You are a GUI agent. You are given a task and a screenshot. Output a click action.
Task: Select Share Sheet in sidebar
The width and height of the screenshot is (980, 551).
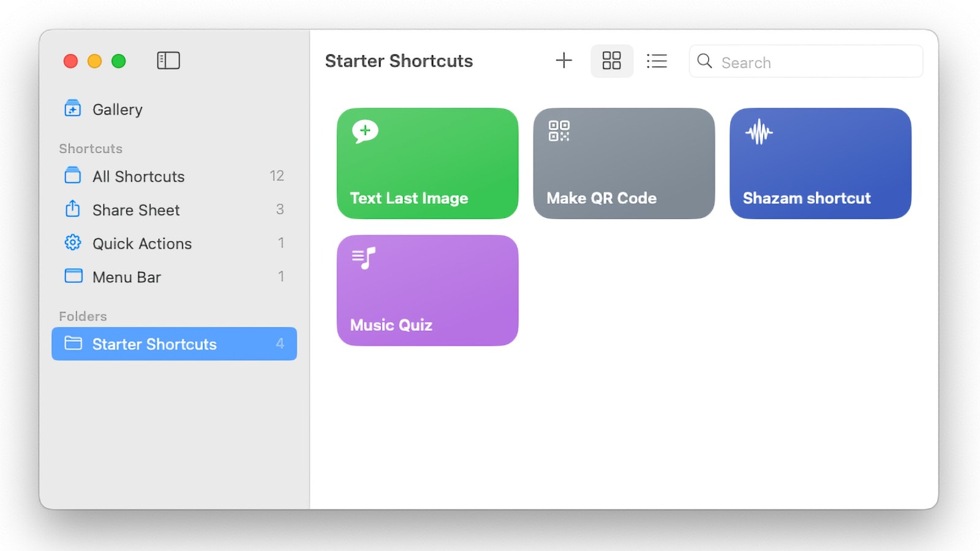click(175, 210)
